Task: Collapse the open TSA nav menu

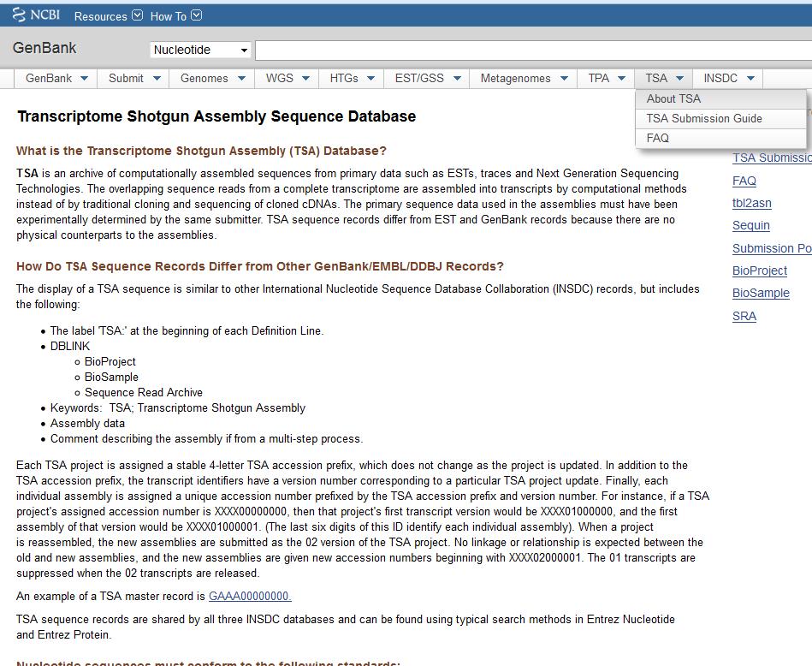Action: pos(664,78)
